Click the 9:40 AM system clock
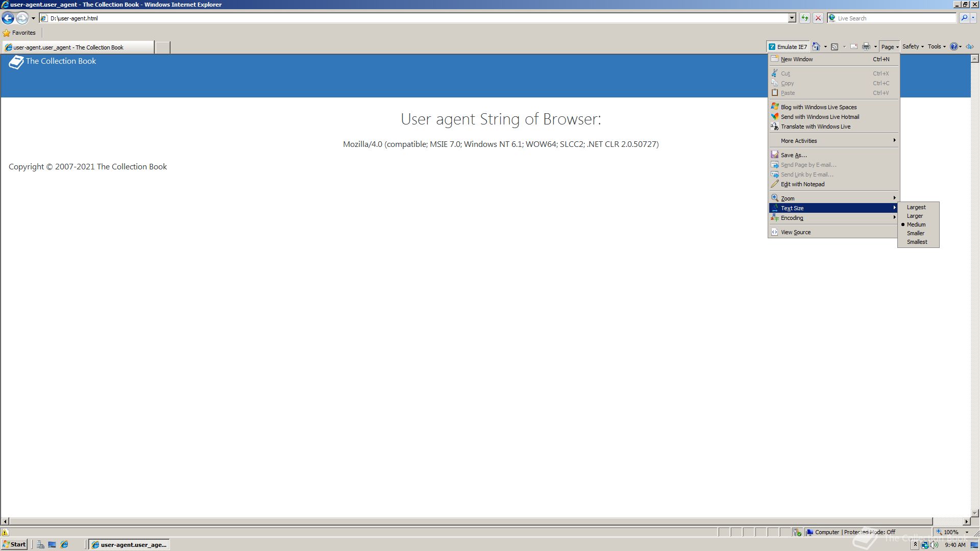The height and width of the screenshot is (551, 980). tap(955, 545)
